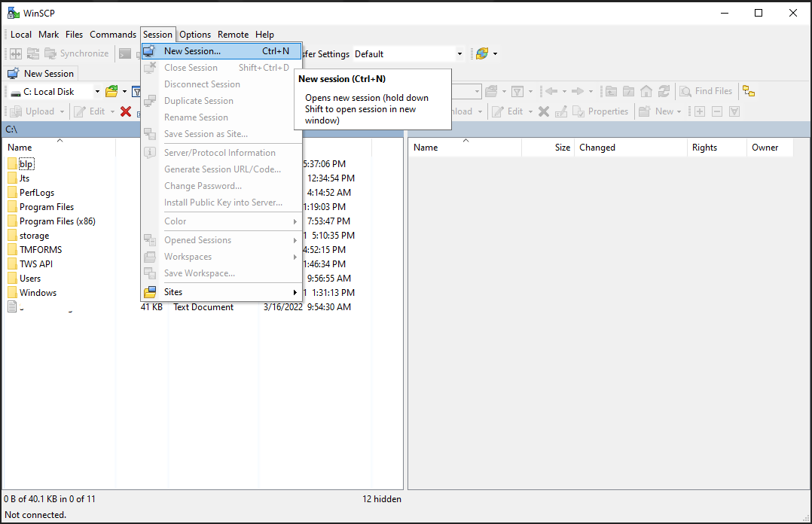Click the remote invert selection icon
This screenshot has height=524, width=812.
734,111
